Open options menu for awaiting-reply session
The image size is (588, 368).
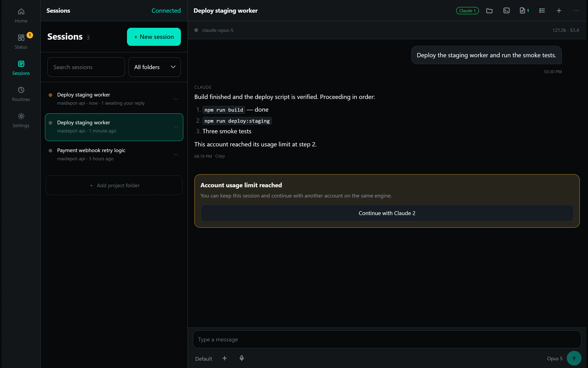pos(176,99)
